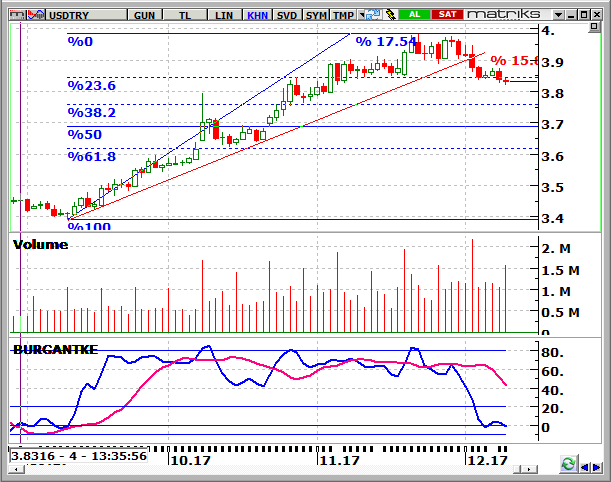The width and height of the screenshot is (611, 482).
Task: Click the blue refresh arrows toolbar icon
Action: point(373,15)
